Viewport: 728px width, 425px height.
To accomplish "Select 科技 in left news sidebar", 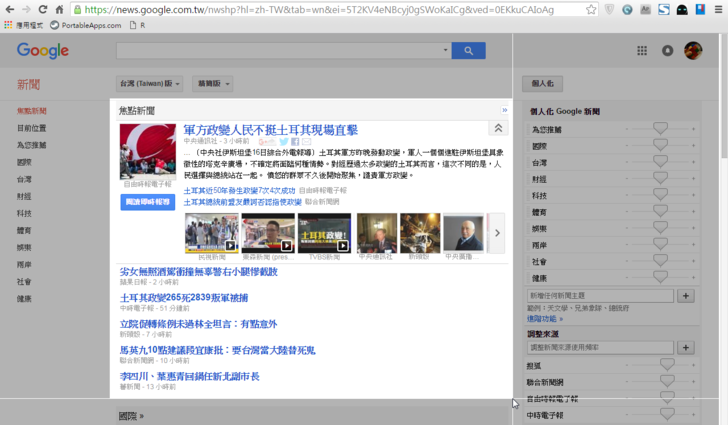I will click(24, 213).
